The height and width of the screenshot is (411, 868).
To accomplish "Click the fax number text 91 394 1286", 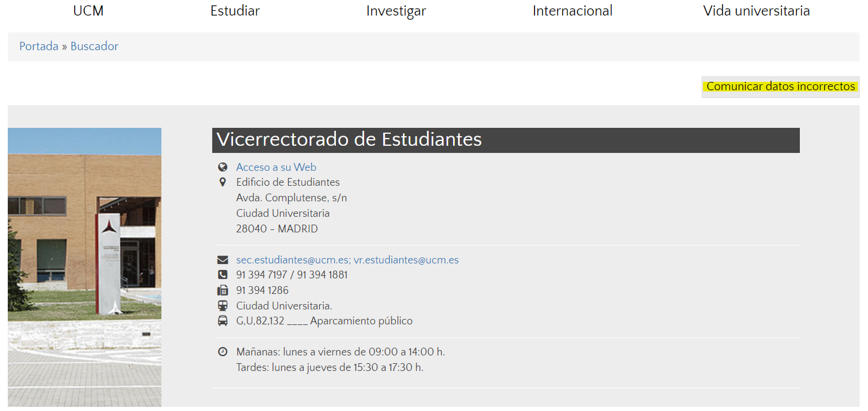I will click(262, 290).
